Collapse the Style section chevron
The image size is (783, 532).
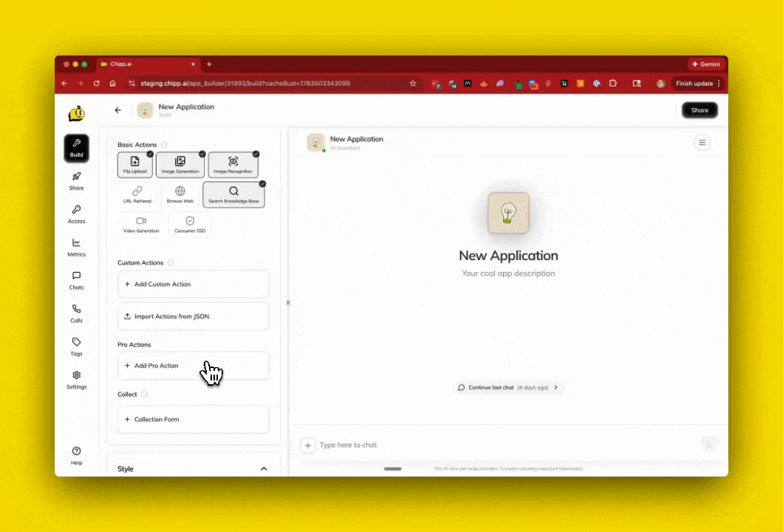[x=264, y=468]
